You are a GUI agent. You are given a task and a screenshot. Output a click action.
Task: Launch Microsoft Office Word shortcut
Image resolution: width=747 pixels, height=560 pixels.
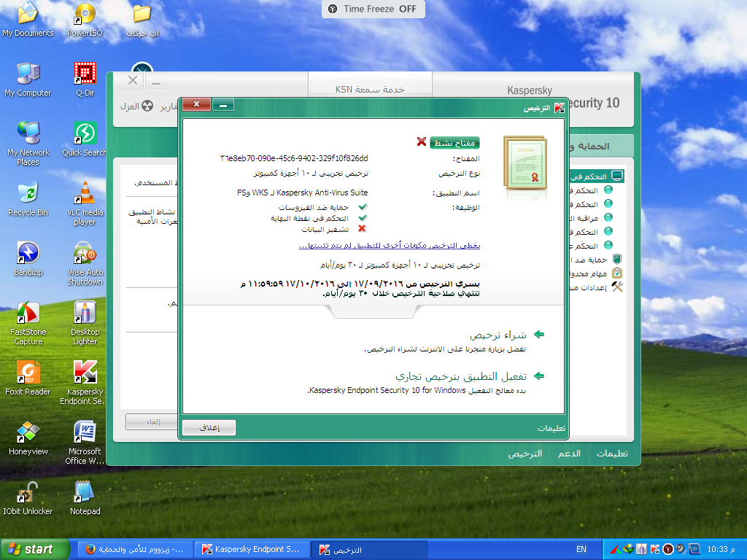coord(85,443)
